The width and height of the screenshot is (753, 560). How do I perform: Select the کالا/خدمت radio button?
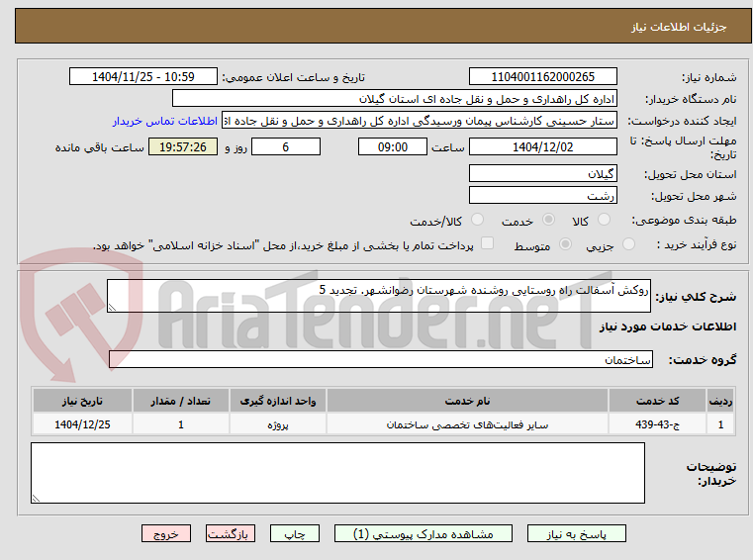(477, 220)
